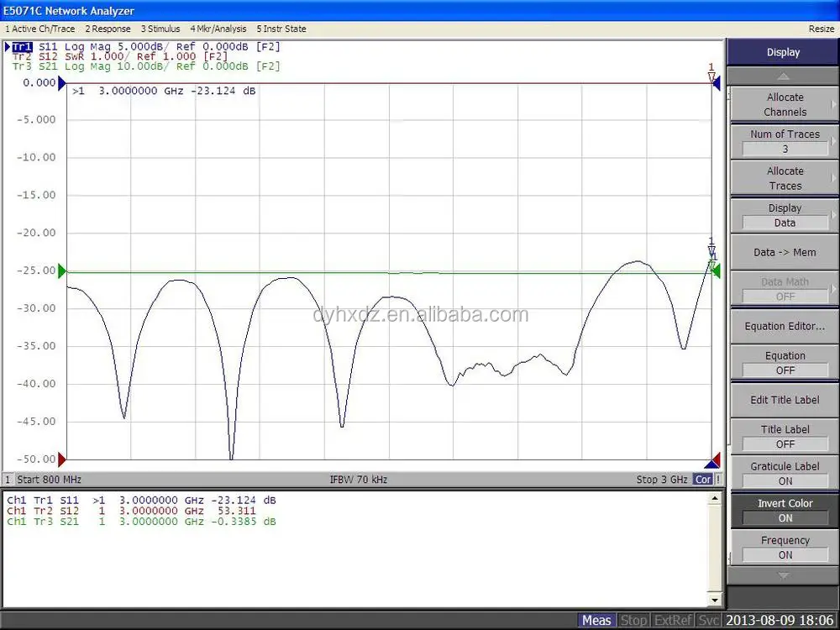This screenshot has height=630, width=840.
Task: Open the Equation Editor
Action: coord(785,326)
